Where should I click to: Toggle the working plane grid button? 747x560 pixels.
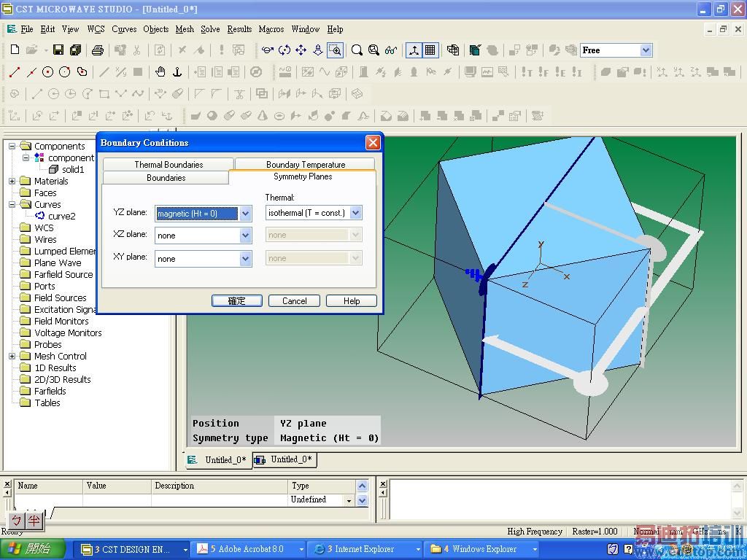pyautogui.click(x=430, y=50)
